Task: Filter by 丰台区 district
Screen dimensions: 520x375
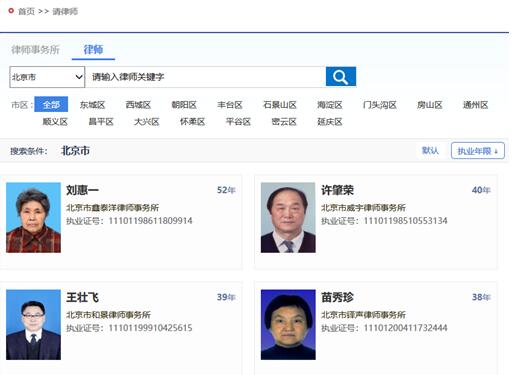Action: coord(230,105)
